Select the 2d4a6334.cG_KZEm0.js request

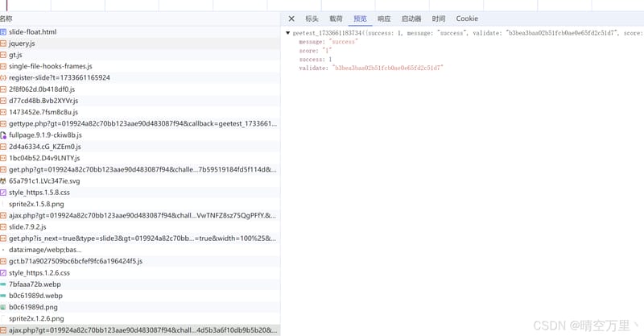tap(140, 147)
